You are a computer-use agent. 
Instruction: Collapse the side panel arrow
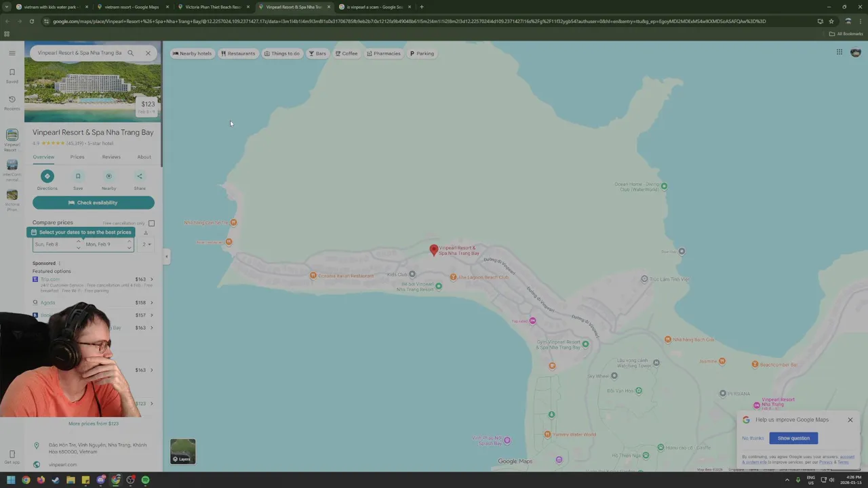coord(166,256)
